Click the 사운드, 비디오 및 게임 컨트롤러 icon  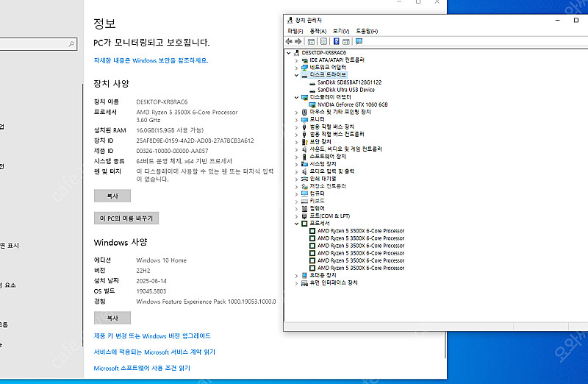304,149
